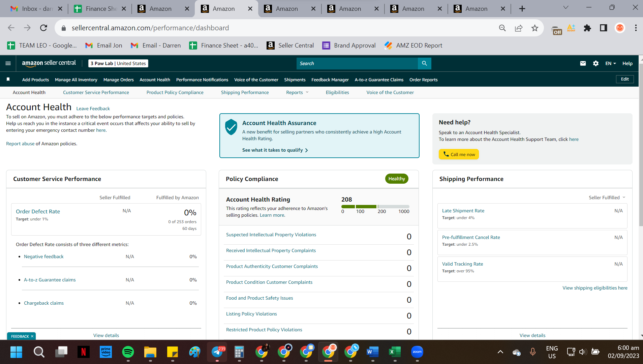
Task: Open File Explorer from the taskbar
Action: [150, 352]
